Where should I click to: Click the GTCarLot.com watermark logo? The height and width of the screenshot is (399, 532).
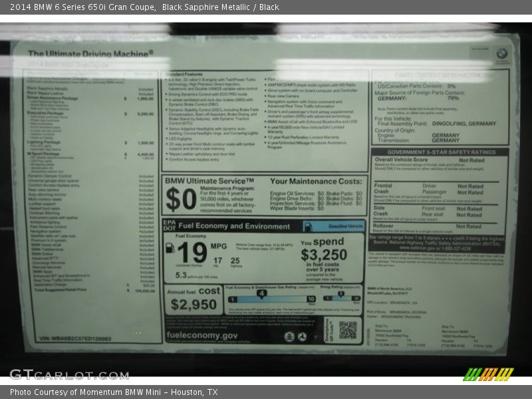tap(69, 374)
